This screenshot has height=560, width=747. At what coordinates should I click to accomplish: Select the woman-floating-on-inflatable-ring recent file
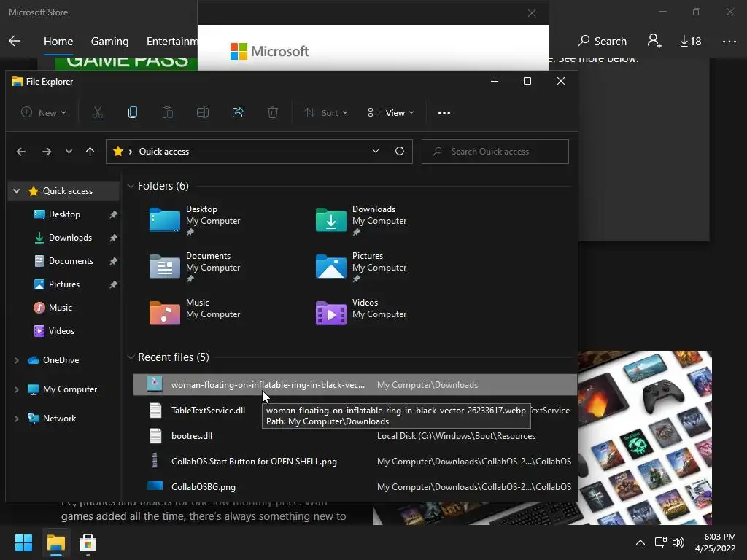pos(355,385)
